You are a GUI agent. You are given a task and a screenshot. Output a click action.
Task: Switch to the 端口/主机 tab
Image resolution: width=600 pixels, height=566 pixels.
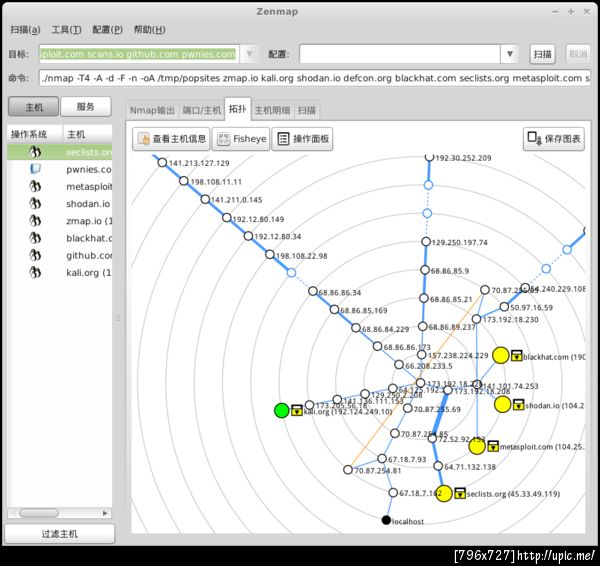[202, 110]
